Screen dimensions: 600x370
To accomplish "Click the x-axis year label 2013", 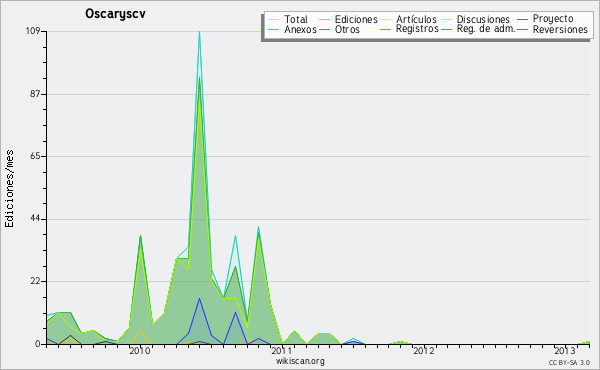I will [564, 351].
